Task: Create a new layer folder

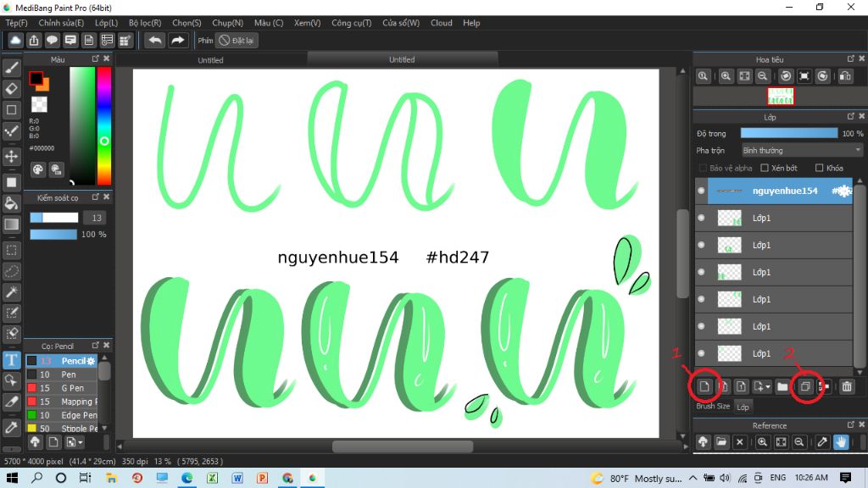Action: tap(782, 386)
